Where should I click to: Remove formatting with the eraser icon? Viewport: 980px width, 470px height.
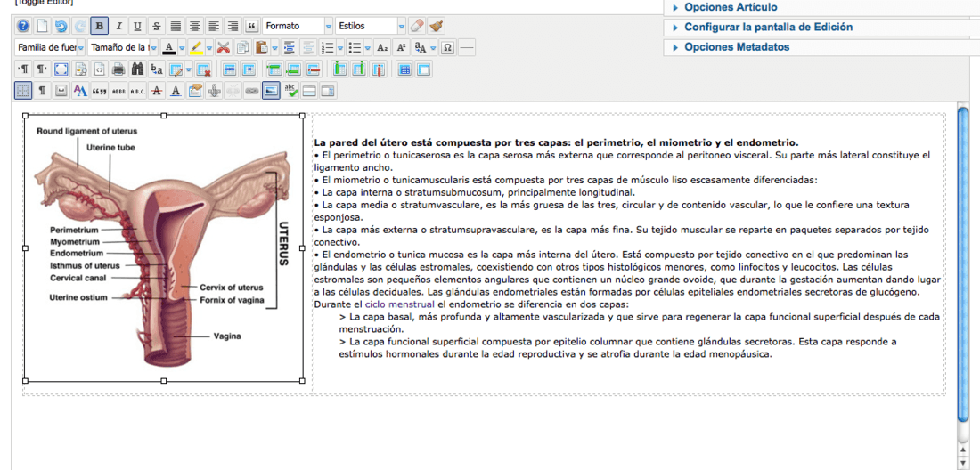(x=417, y=26)
